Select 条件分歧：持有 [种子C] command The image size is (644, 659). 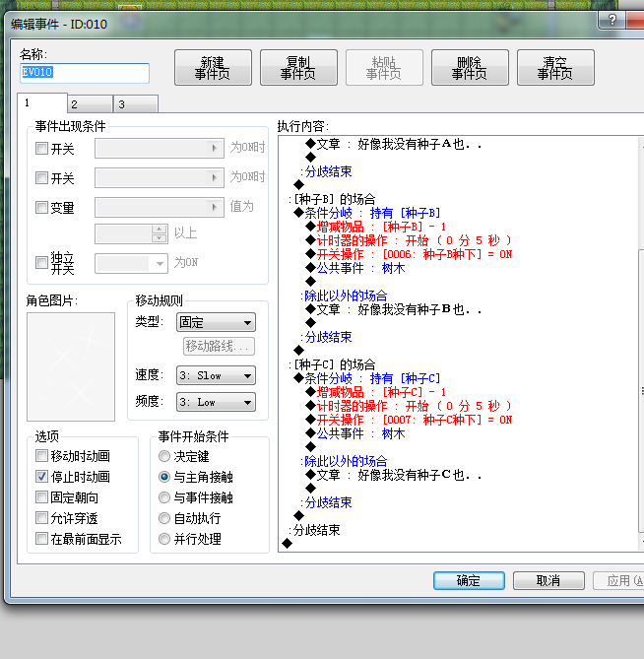point(367,378)
